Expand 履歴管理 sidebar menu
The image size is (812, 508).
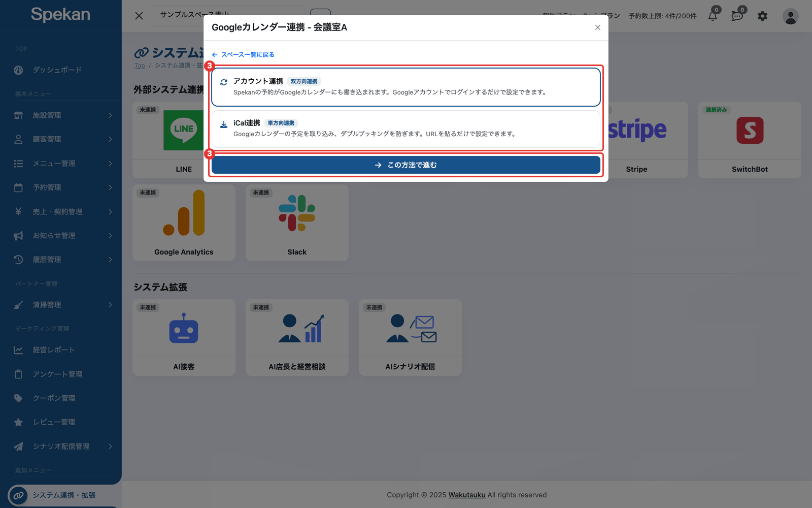tap(61, 260)
